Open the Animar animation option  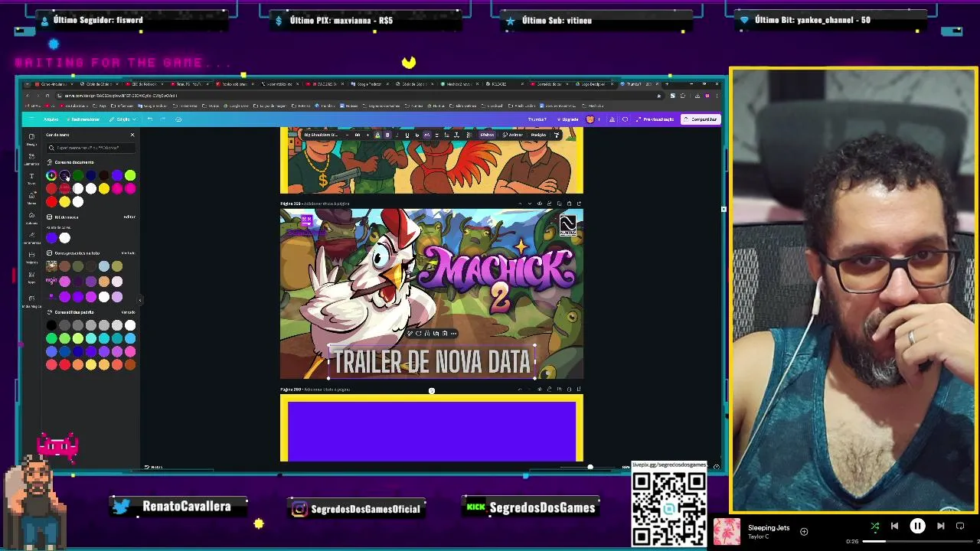pos(513,135)
